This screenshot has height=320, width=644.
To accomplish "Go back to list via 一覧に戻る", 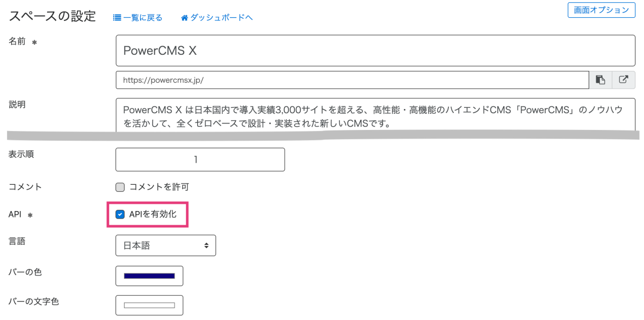I will [138, 18].
